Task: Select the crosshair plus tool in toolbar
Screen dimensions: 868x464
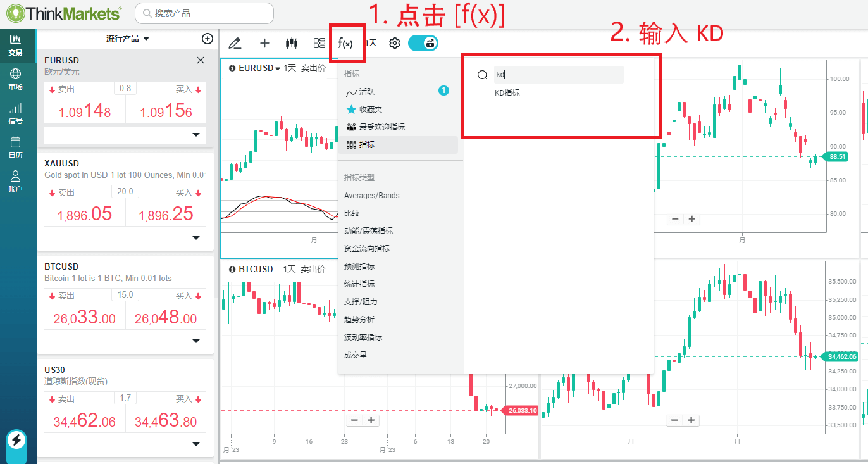Action: click(264, 43)
